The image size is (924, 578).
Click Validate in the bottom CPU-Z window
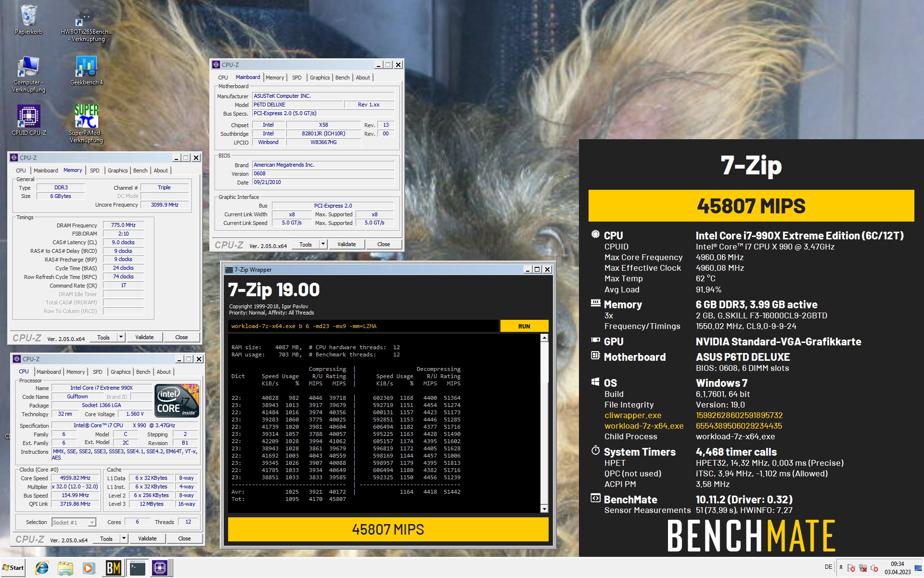click(147, 539)
